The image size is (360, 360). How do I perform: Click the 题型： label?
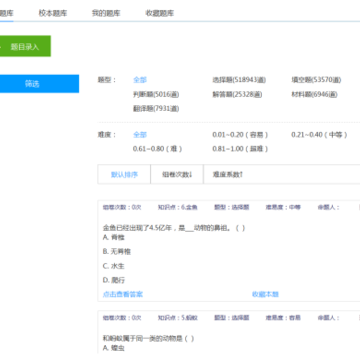click(107, 80)
